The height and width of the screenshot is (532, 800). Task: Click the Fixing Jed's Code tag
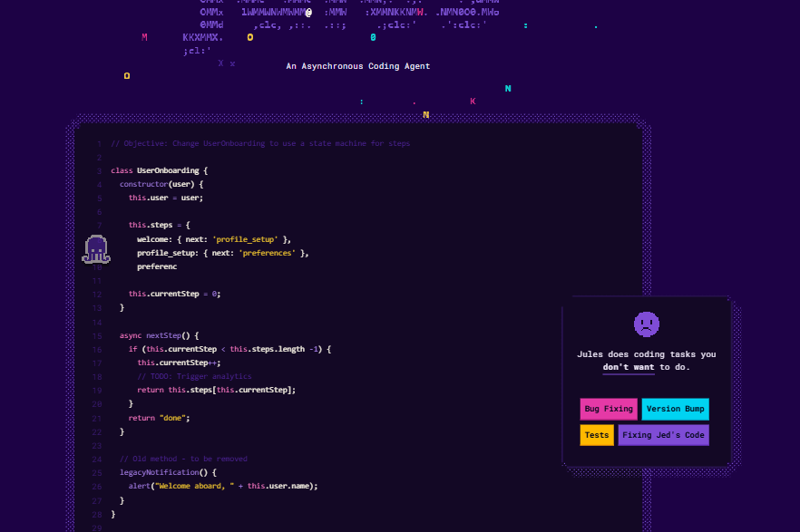(x=663, y=435)
